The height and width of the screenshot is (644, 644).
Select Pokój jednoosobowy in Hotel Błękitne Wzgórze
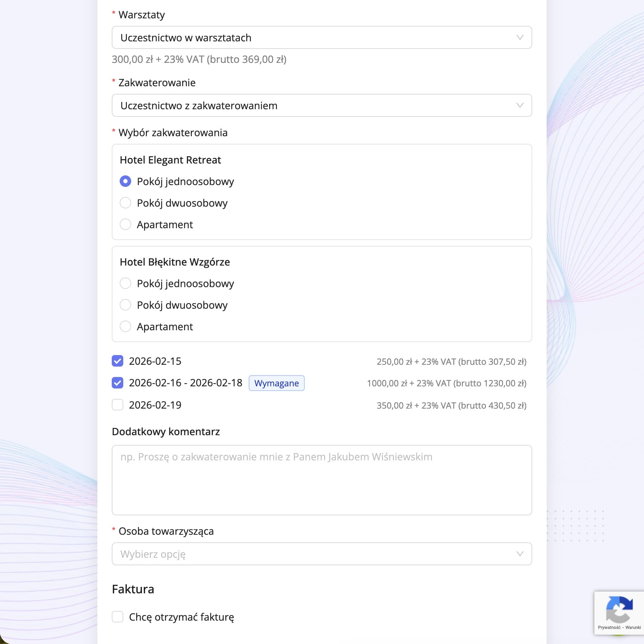pos(125,283)
